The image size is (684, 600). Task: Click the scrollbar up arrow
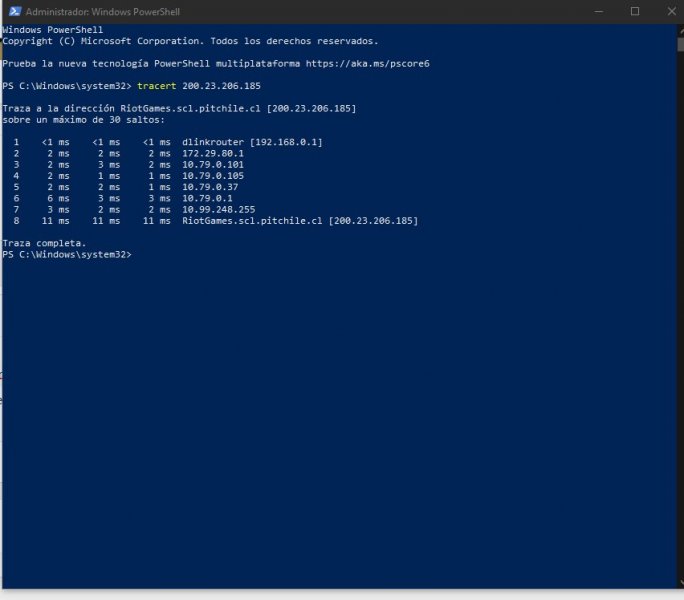tap(681, 31)
